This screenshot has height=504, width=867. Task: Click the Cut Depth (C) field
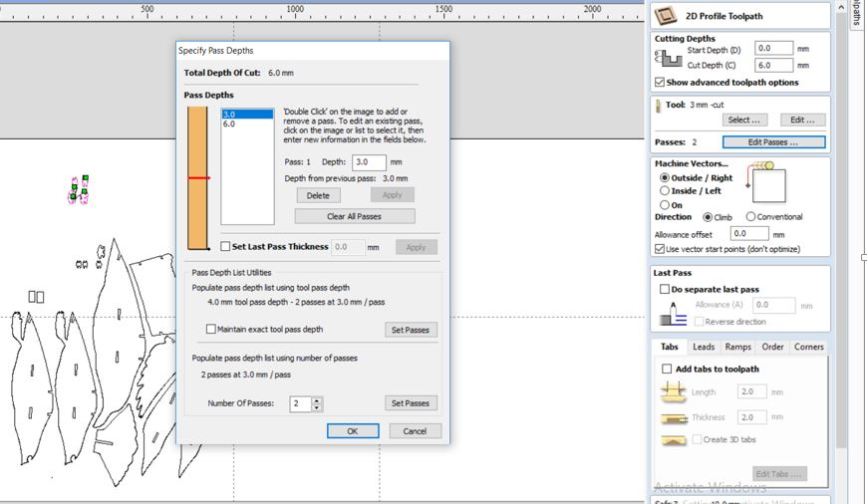click(x=773, y=65)
